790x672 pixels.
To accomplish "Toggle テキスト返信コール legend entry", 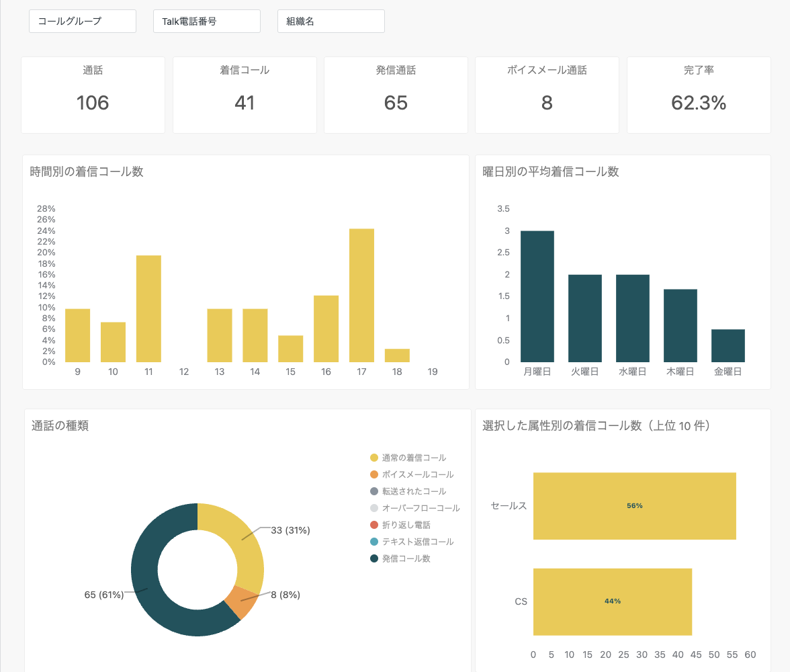I will coord(412,542).
